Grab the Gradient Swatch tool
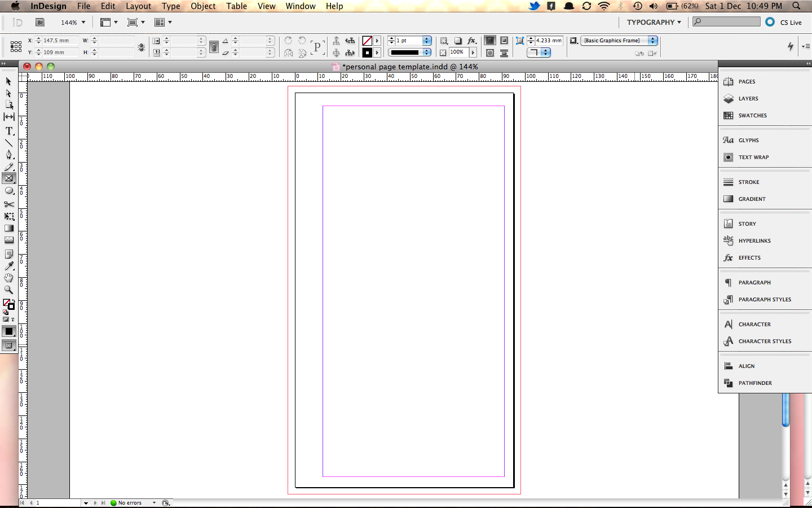Image resolution: width=812 pixels, height=508 pixels. (9, 228)
